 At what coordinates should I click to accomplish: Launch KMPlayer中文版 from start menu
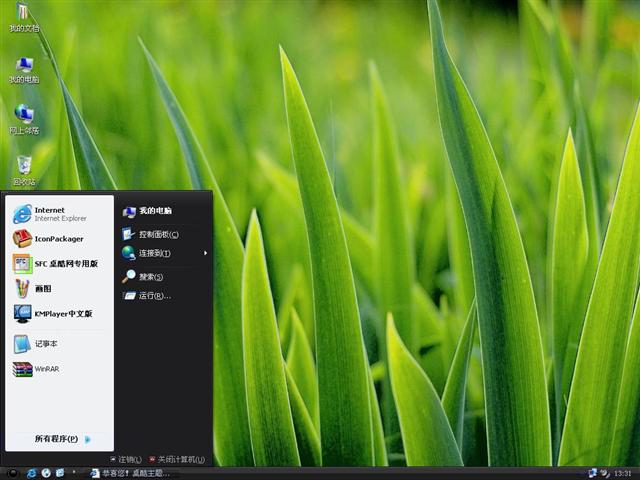click(60, 313)
